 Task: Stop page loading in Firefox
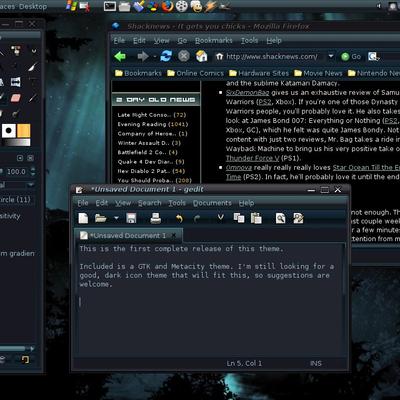(184, 56)
